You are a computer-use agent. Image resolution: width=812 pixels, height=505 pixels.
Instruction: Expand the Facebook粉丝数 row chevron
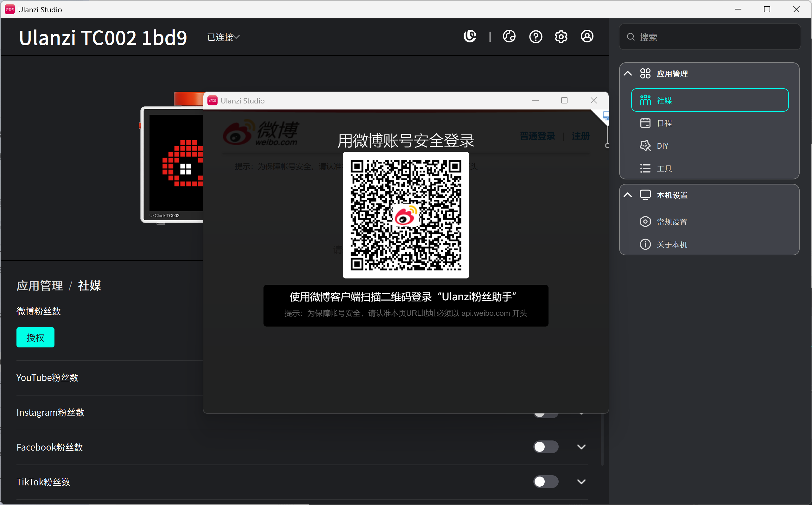[581, 447]
